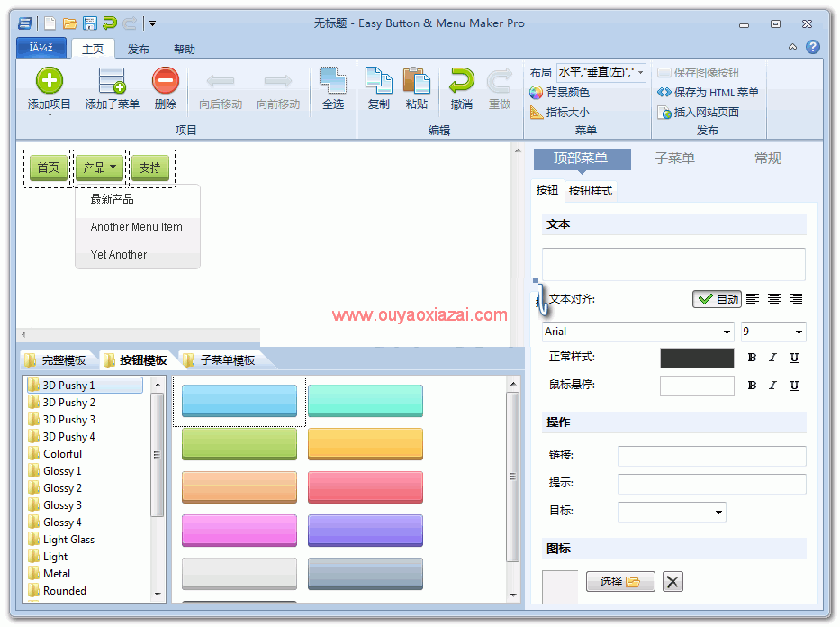This screenshot has width=840, height=627.
Task: Click new document icon in quick access bar
Action: click(50, 23)
